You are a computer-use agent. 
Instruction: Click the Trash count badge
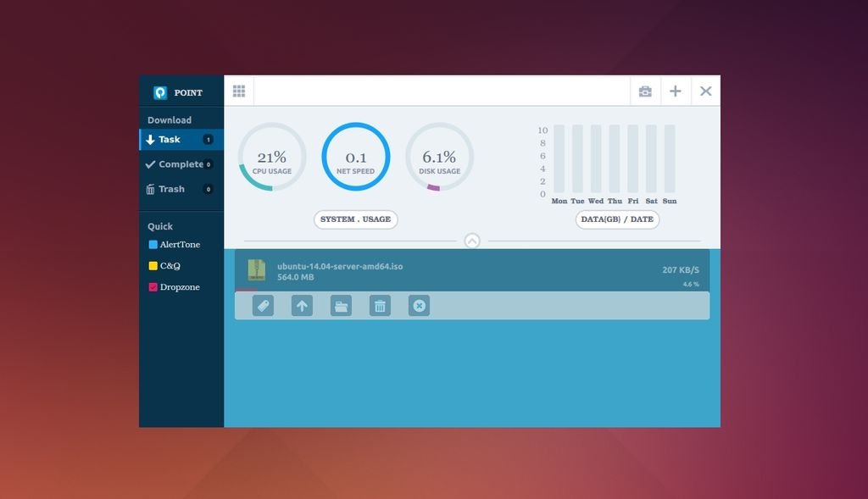click(209, 189)
